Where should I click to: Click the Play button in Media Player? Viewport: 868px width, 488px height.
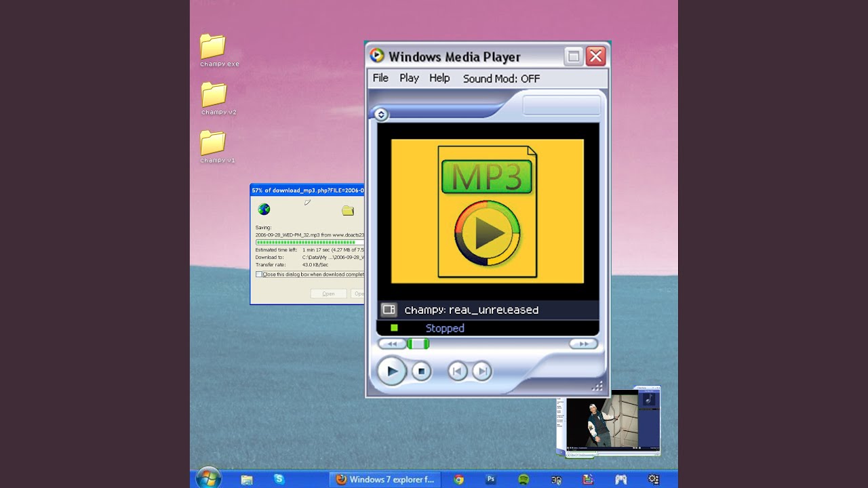pyautogui.click(x=392, y=371)
